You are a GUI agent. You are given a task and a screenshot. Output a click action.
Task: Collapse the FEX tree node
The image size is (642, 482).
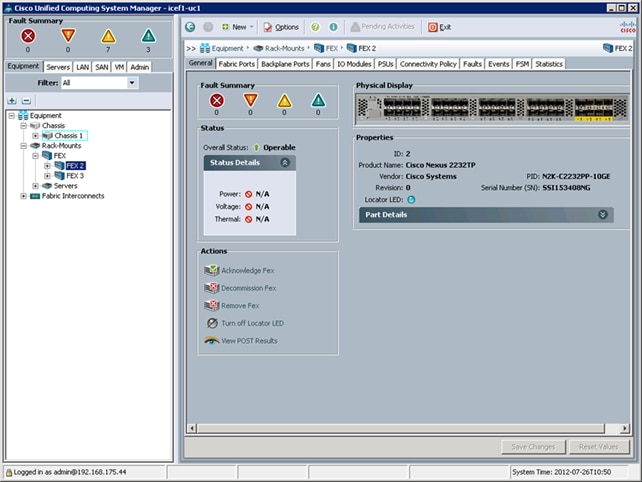click(x=35, y=156)
